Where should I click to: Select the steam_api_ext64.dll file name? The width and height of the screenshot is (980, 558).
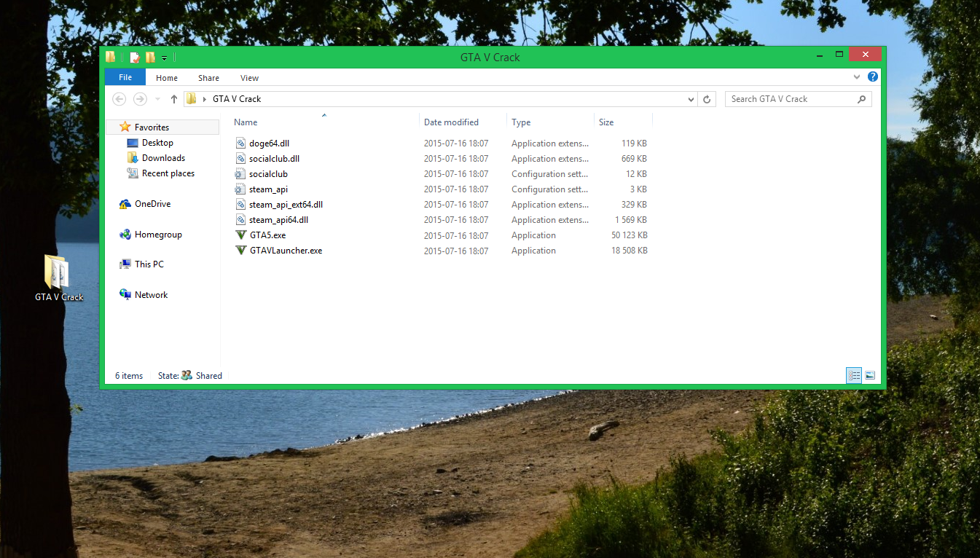[x=286, y=205]
